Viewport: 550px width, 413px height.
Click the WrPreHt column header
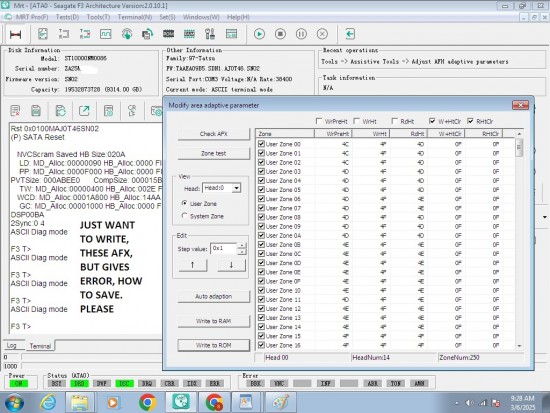[333, 134]
